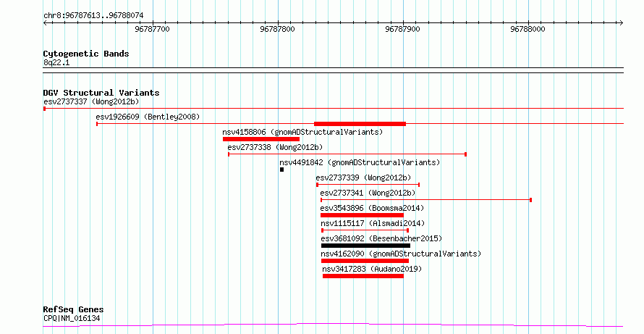
Task: Select nsv4162090 gnomADStructuralVariants label
Action: 401,254
